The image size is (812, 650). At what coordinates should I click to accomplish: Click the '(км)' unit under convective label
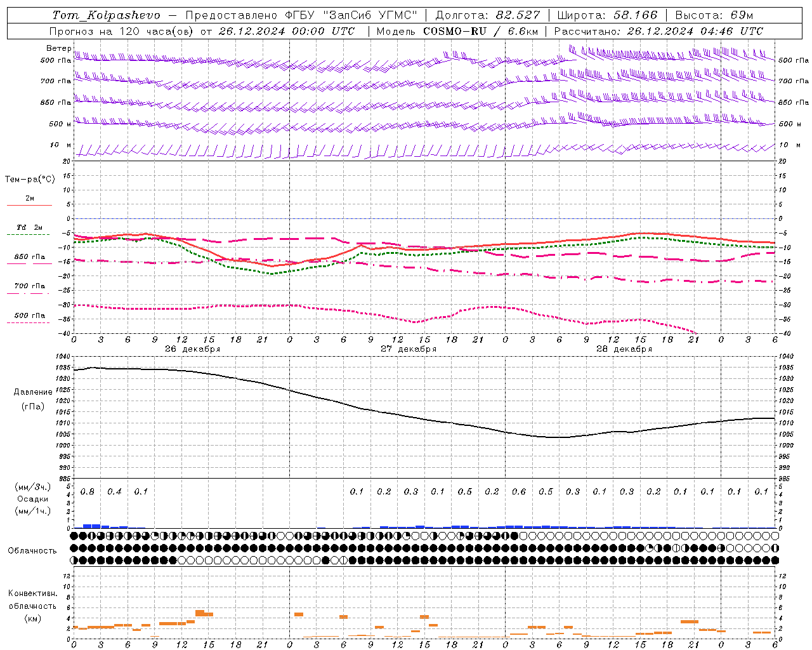point(33,618)
